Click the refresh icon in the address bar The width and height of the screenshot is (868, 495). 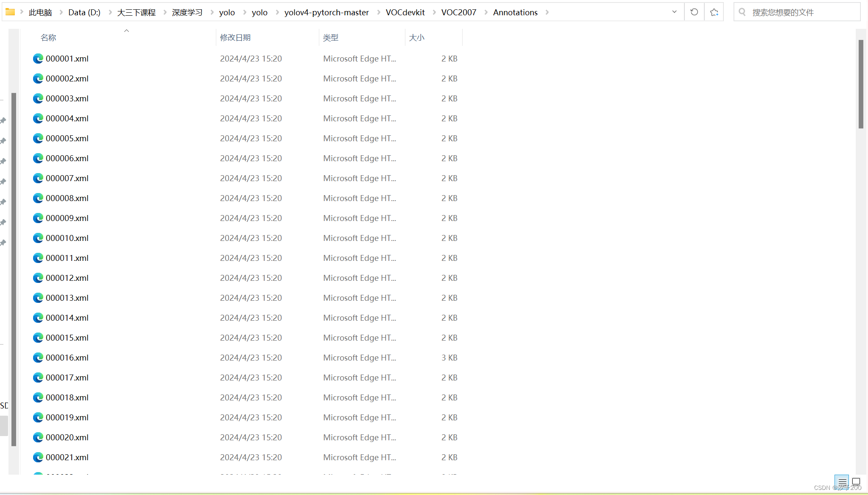pyautogui.click(x=694, y=12)
